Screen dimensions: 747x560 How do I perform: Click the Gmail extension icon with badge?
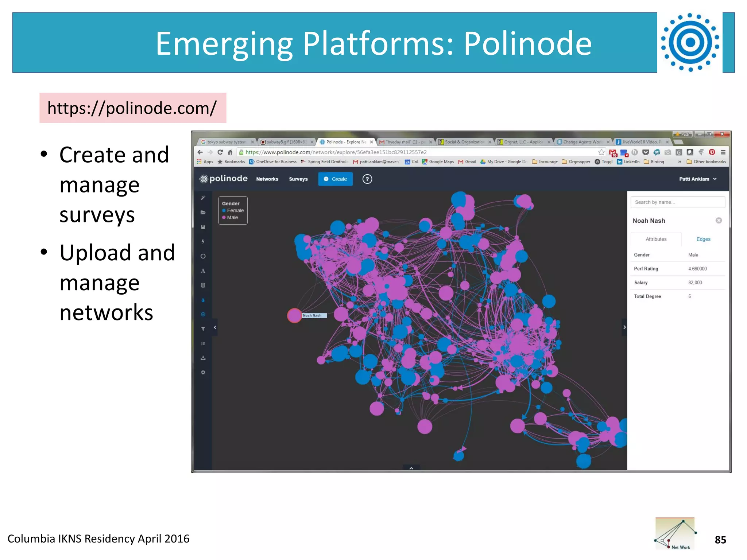[x=613, y=153]
